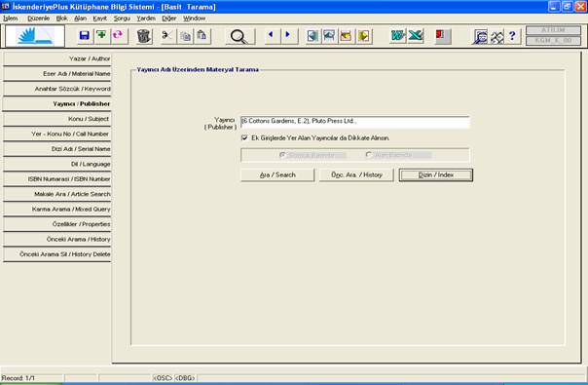Click the copy icon in toolbar
The image size is (588, 385).
point(185,36)
